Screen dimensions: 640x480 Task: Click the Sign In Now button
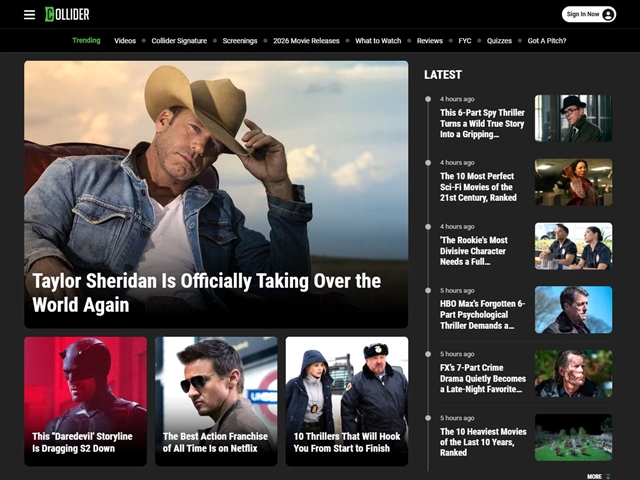[589, 14]
